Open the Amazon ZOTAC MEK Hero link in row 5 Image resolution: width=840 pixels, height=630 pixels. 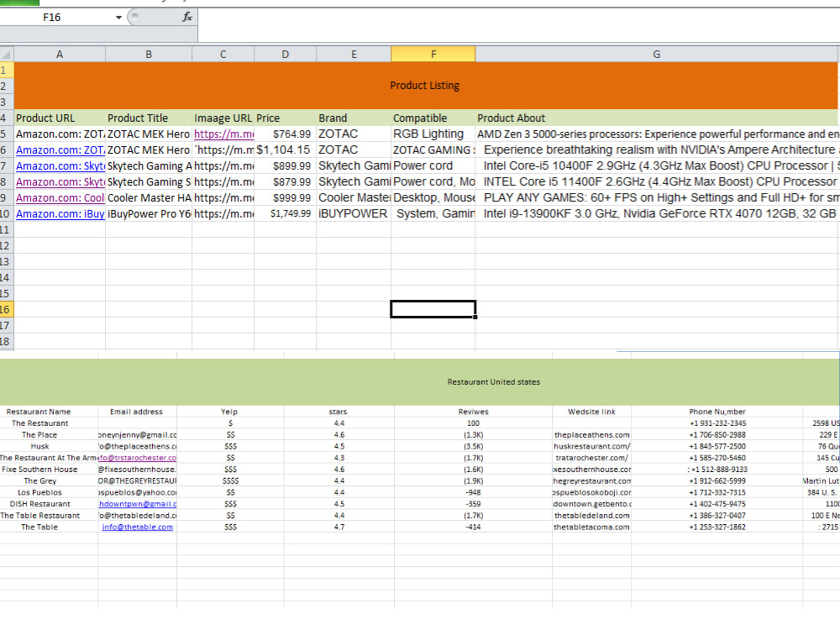[59, 133]
